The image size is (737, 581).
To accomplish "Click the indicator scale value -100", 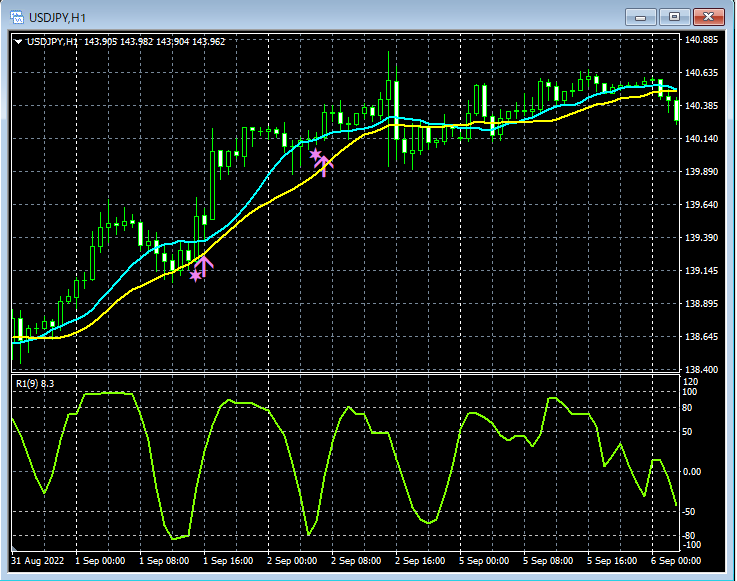I will (x=691, y=545).
